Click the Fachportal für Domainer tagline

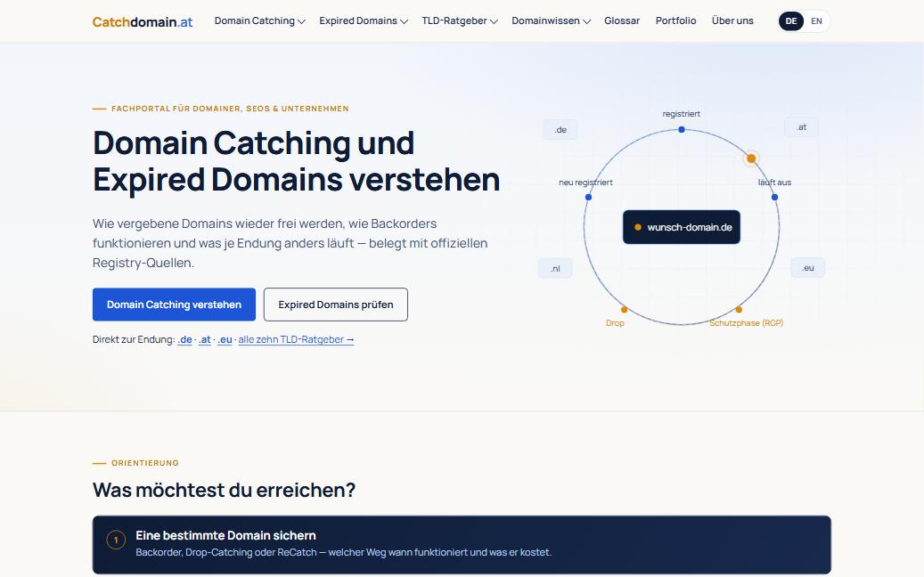[x=230, y=109]
